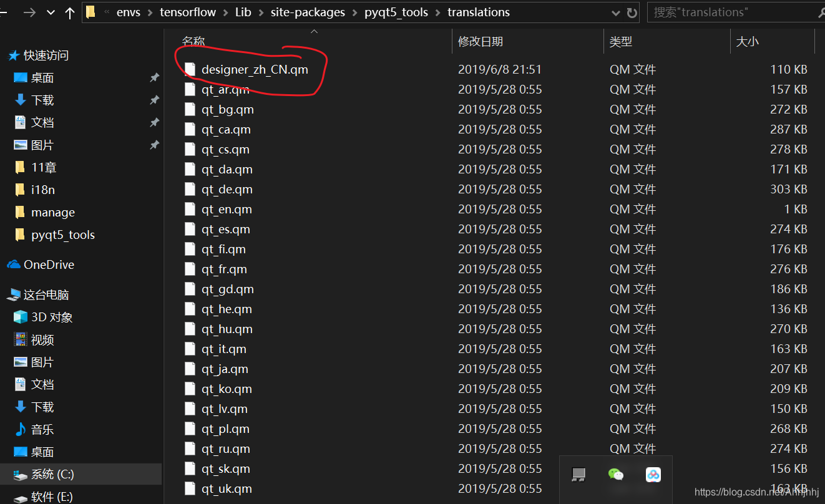The width and height of the screenshot is (825, 504).
Task: Click the pin icon beside 图片
Action: pyautogui.click(x=154, y=145)
